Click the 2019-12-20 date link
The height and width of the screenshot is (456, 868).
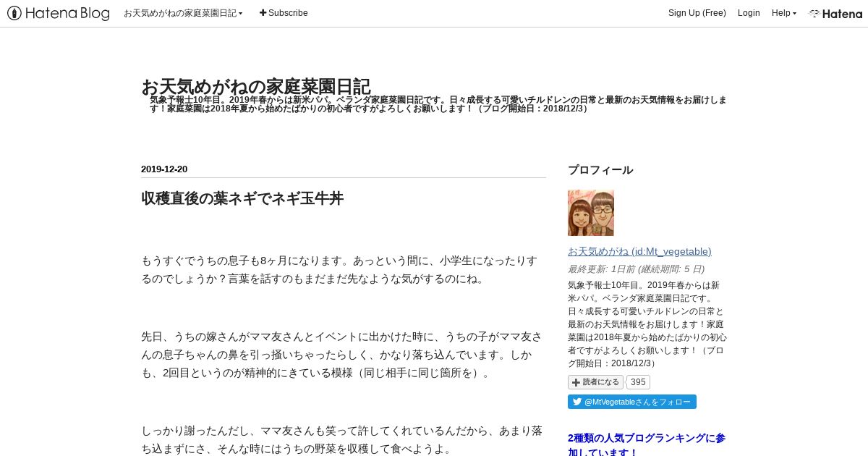(164, 169)
